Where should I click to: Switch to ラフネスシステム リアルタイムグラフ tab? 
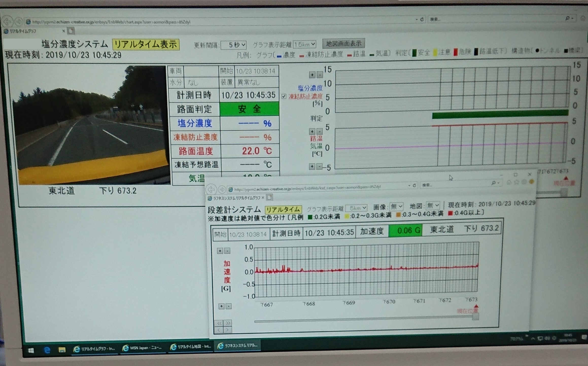tap(236, 198)
